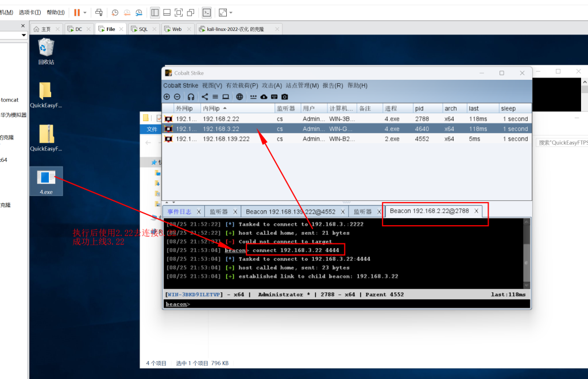Toggle the VMware library sidebar view icon
Viewport: 588px width, 379px height.
(x=155, y=13)
